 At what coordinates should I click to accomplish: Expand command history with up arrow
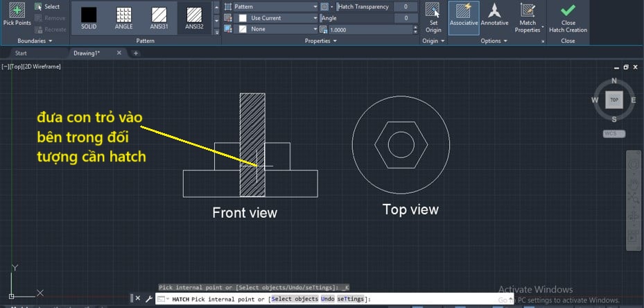click(510, 299)
